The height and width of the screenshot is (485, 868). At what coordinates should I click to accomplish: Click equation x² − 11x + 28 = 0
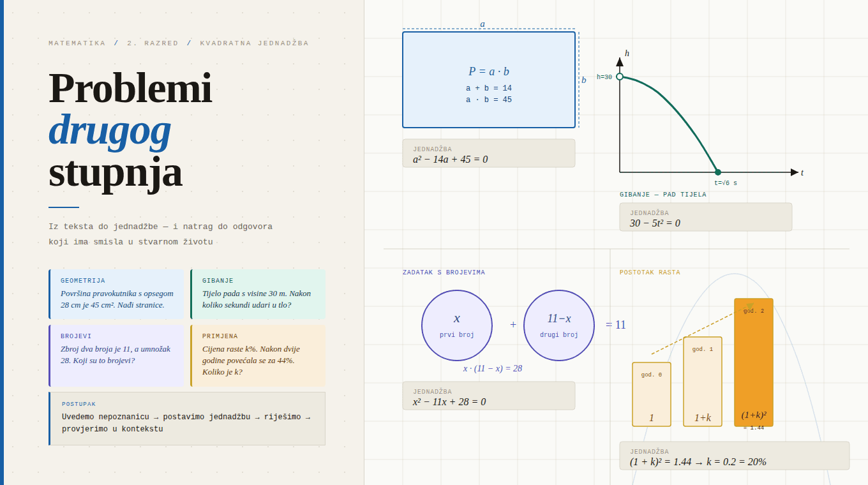pos(449,401)
